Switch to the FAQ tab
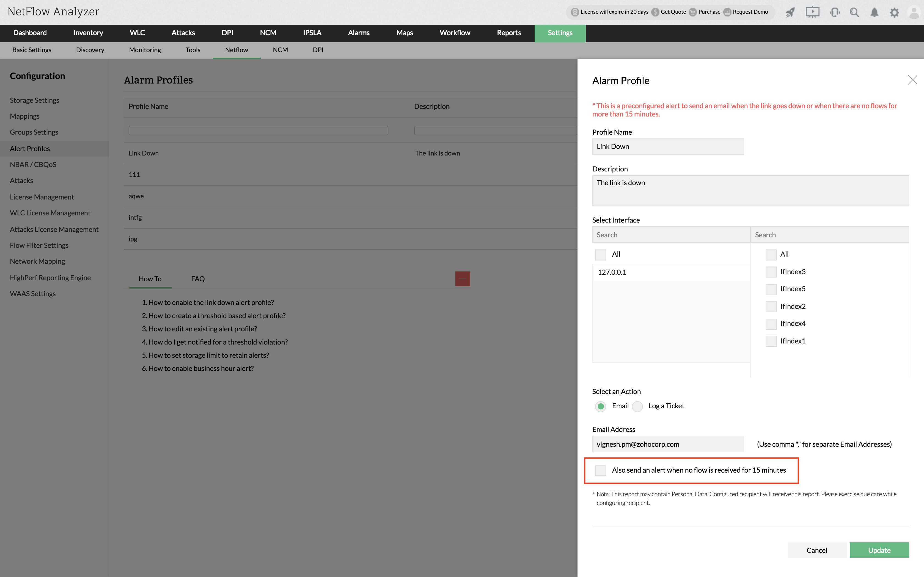Screen dimensions: 924x577 click(x=198, y=279)
